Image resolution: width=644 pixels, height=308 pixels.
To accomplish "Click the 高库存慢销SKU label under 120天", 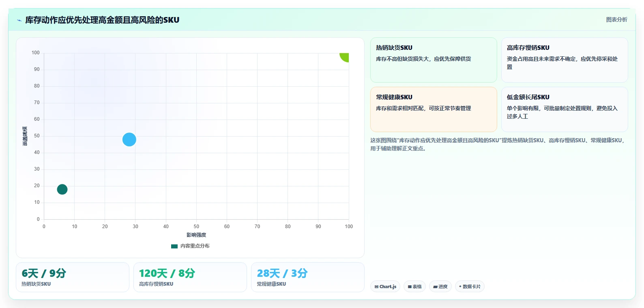I will click(156, 284).
